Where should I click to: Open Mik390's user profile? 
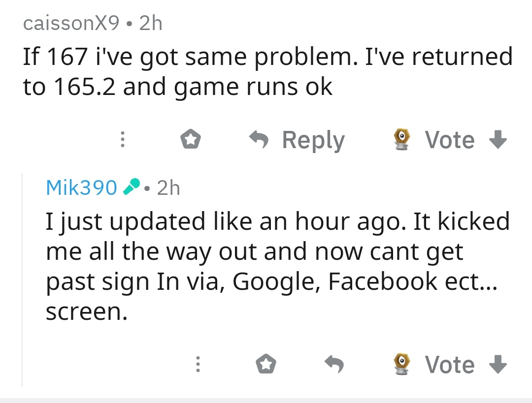pos(81,187)
